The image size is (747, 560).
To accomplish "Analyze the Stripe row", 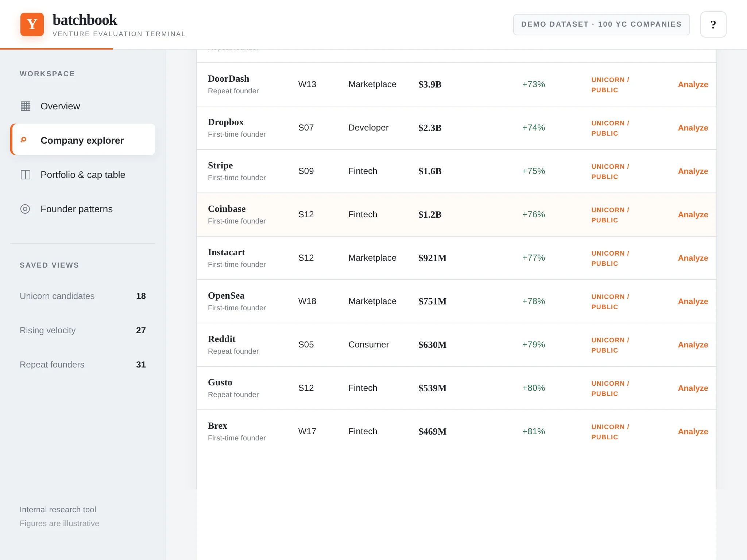I will pyautogui.click(x=693, y=171).
